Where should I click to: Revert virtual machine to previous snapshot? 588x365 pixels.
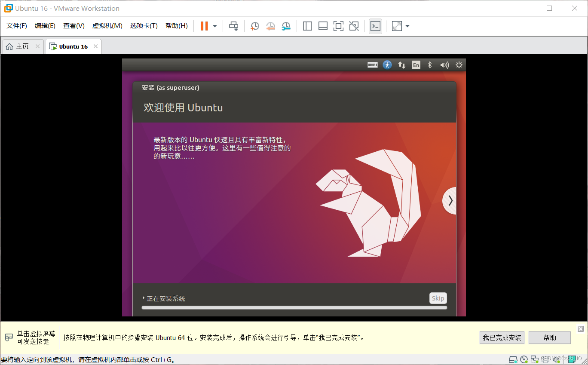click(x=270, y=26)
